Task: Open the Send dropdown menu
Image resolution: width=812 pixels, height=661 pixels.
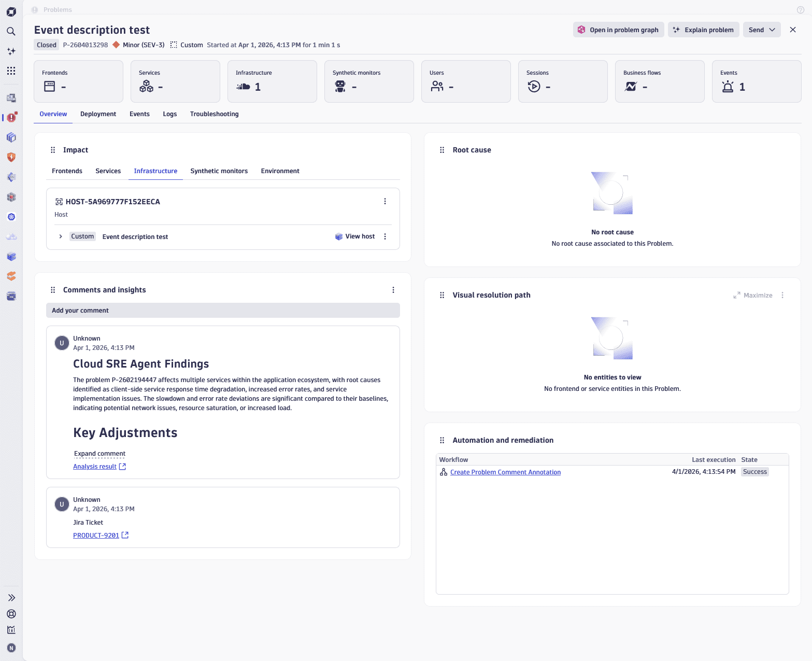Action: coord(773,30)
